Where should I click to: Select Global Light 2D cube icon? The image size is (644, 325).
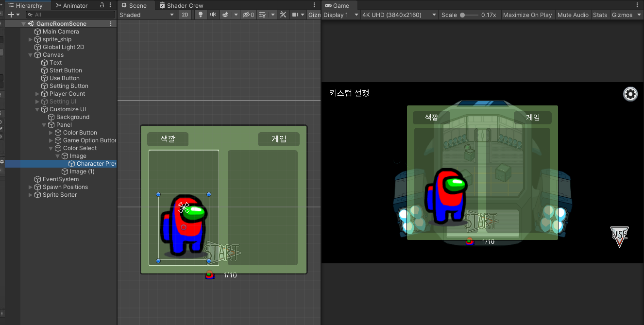37,47
